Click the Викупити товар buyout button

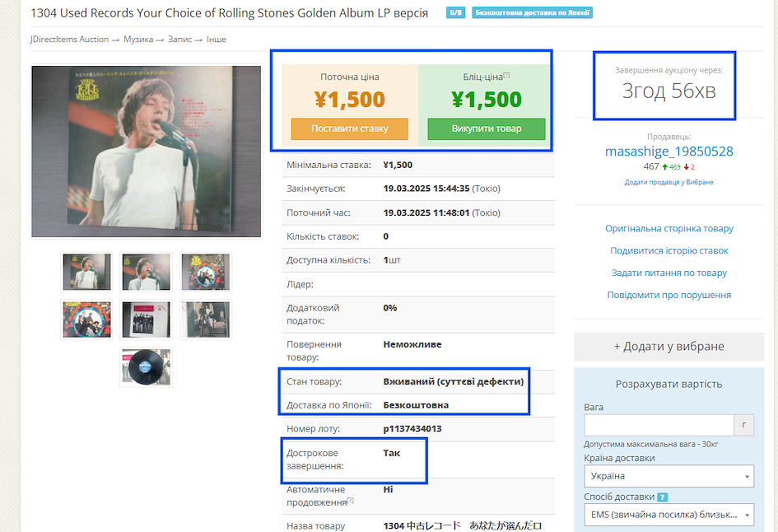pyautogui.click(x=487, y=129)
